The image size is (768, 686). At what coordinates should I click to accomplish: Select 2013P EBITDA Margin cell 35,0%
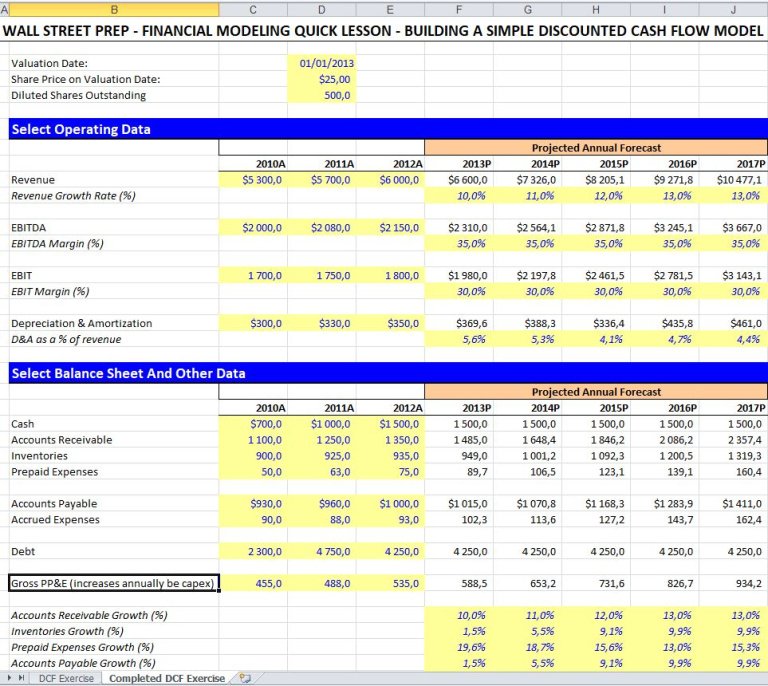click(x=459, y=243)
